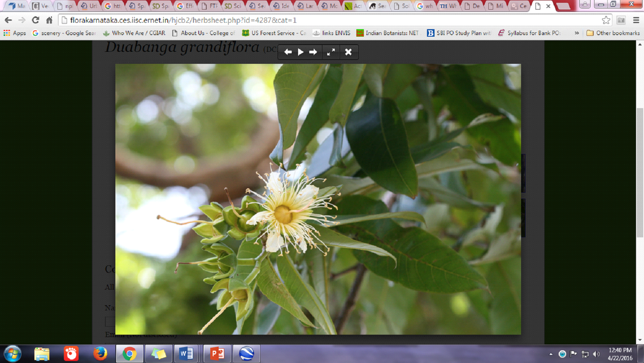
Task: Open the Chrome menu button
Action: 636,20
